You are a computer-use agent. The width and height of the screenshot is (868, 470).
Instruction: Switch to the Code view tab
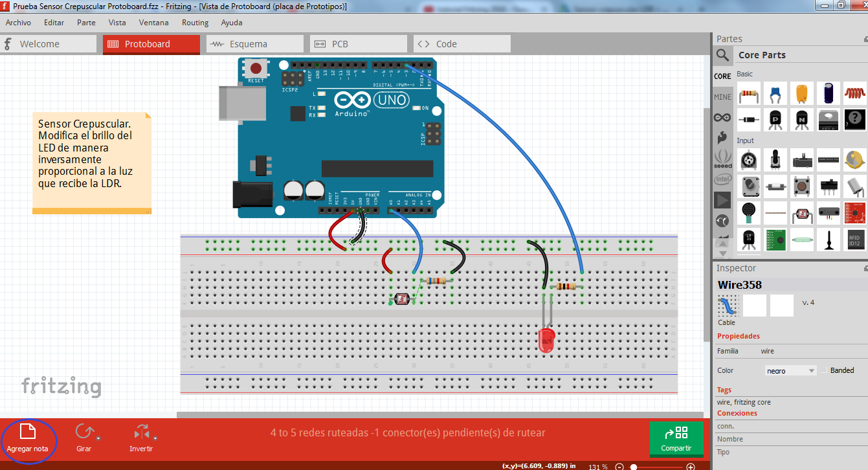[x=461, y=43]
